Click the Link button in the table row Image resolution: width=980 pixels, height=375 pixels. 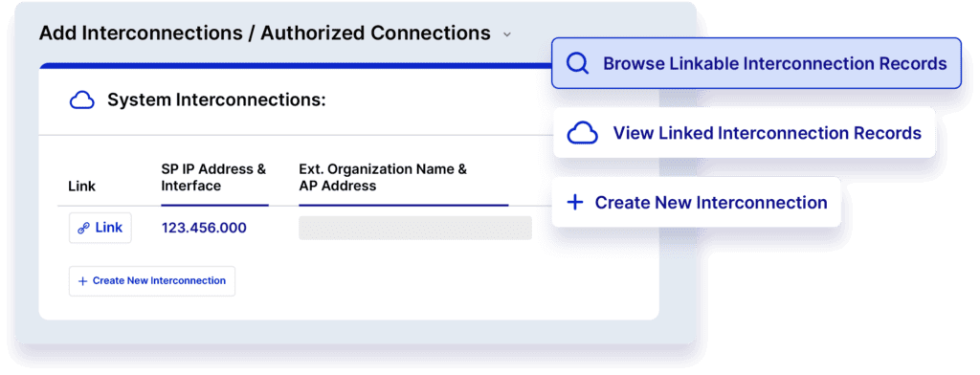pos(100,228)
